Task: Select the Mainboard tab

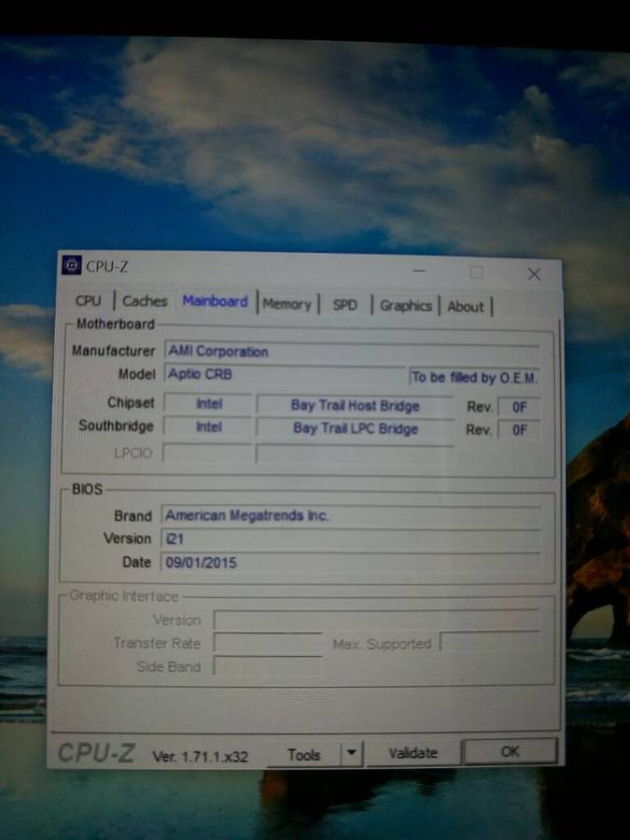Action: tap(215, 301)
